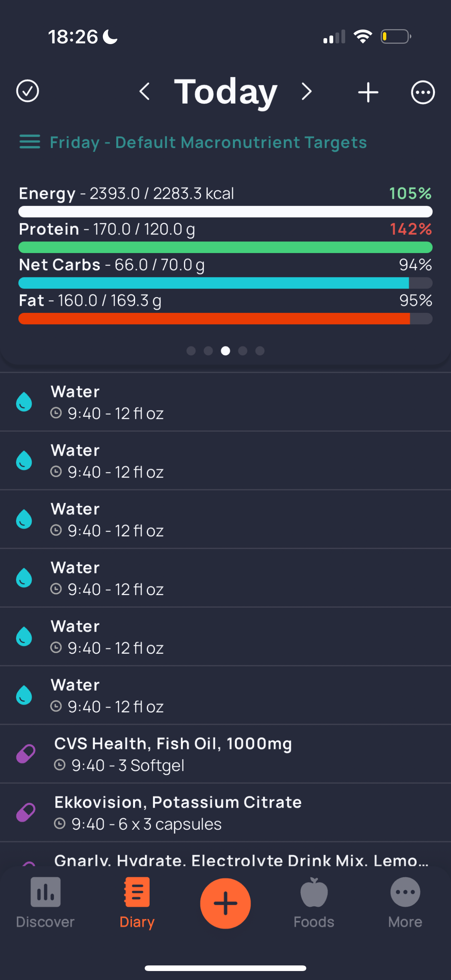Open Friday - Default Macronutrient Targets link
451x980 pixels.
(208, 142)
